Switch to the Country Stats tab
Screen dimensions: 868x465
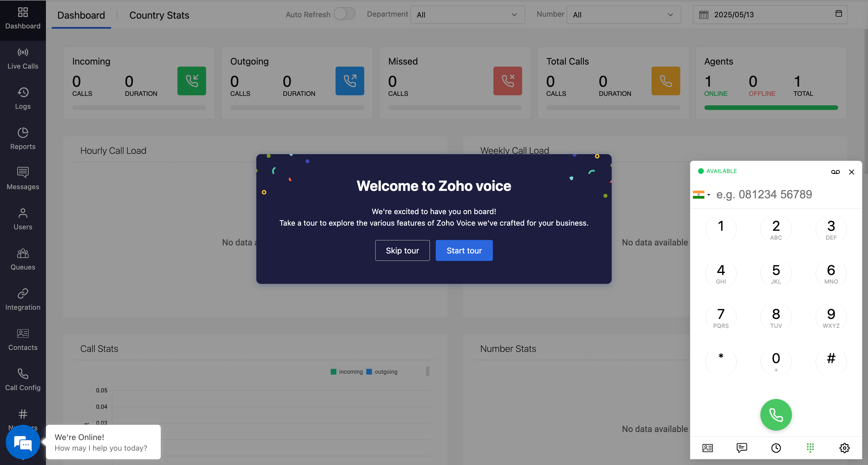coord(159,15)
